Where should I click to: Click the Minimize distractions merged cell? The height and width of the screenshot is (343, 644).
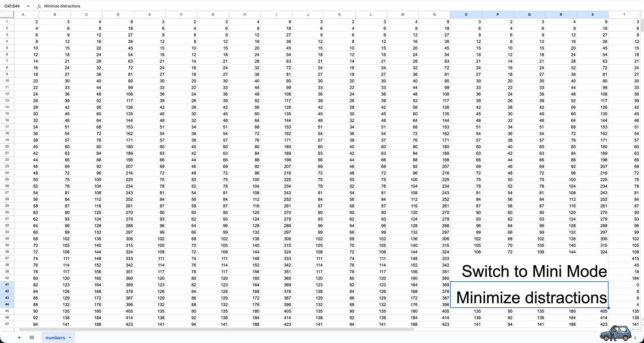(x=529, y=295)
